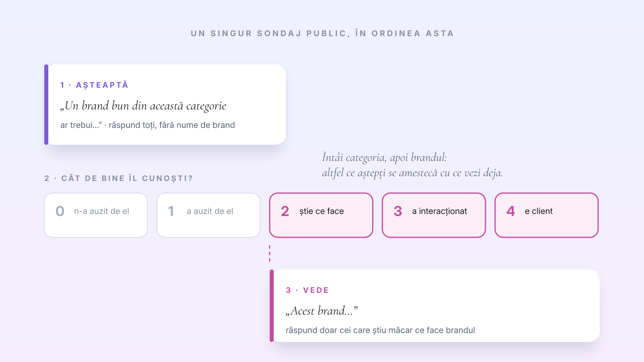Click the large number 0 in first card

point(60,211)
